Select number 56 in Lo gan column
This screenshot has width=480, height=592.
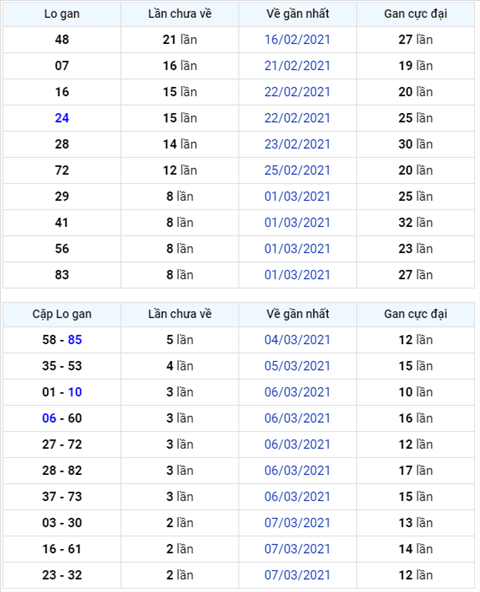tap(62, 248)
